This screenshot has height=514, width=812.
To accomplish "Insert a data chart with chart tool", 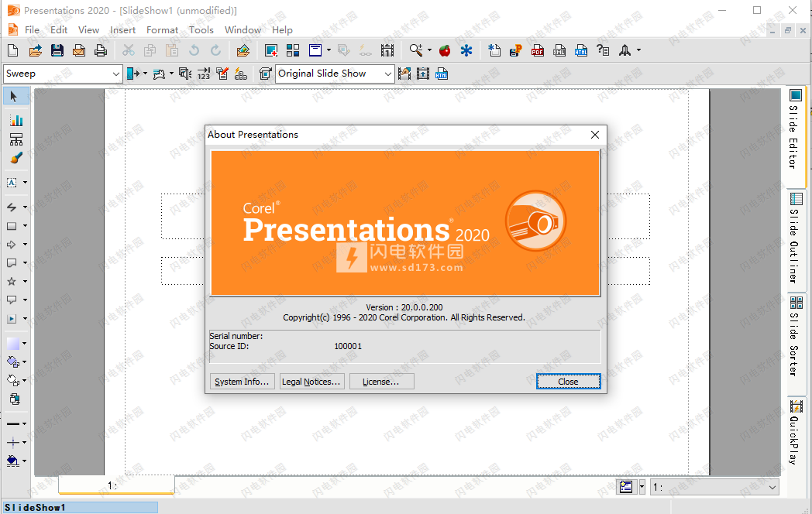I will pyautogui.click(x=16, y=120).
